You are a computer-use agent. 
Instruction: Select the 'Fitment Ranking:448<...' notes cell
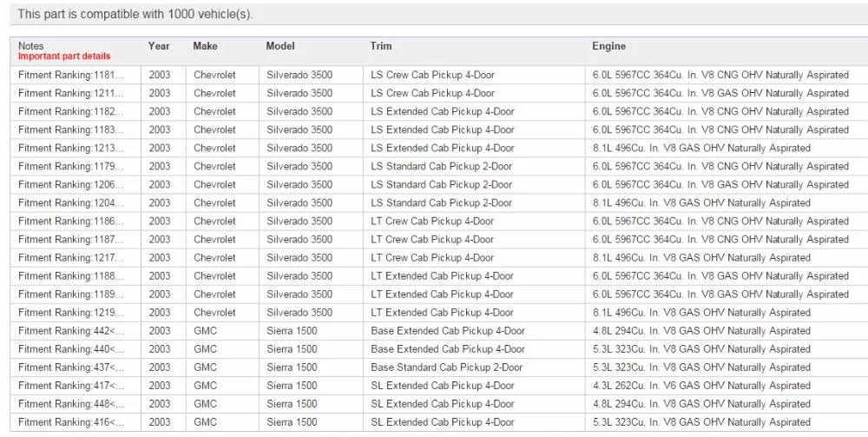[x=76, y=404]
